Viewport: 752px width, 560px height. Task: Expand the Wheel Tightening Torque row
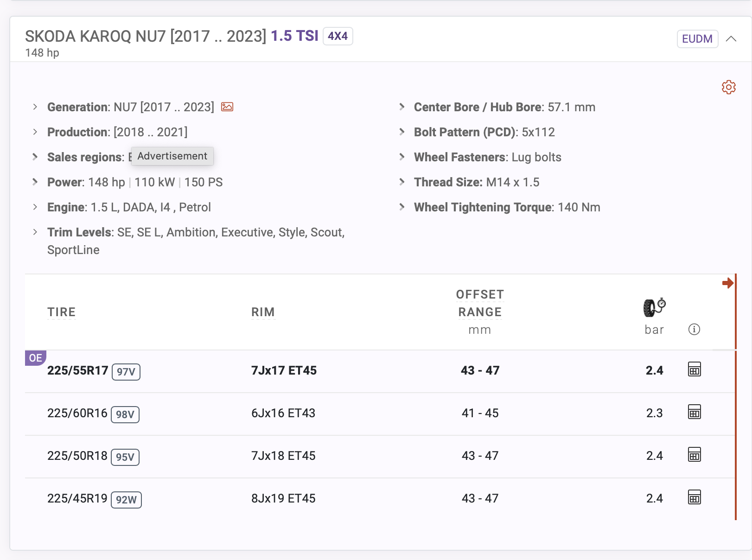click(x=402, y=207)
